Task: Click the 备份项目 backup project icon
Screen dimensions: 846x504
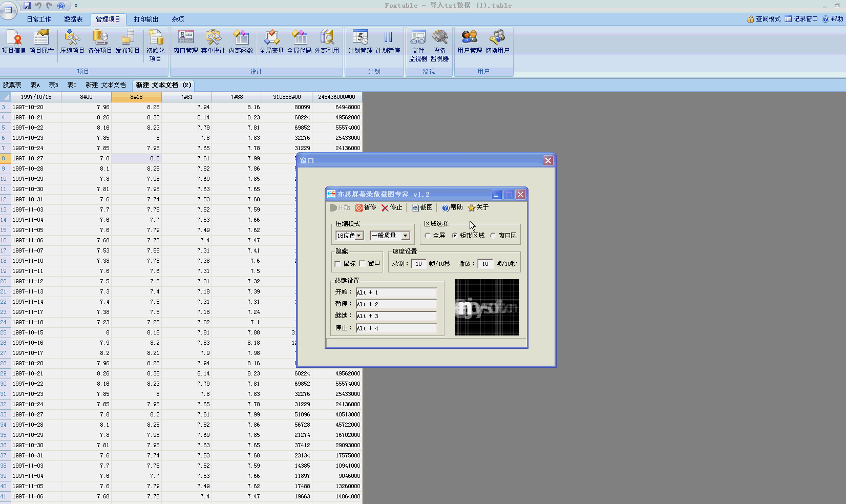Action: tap(100, 41)
